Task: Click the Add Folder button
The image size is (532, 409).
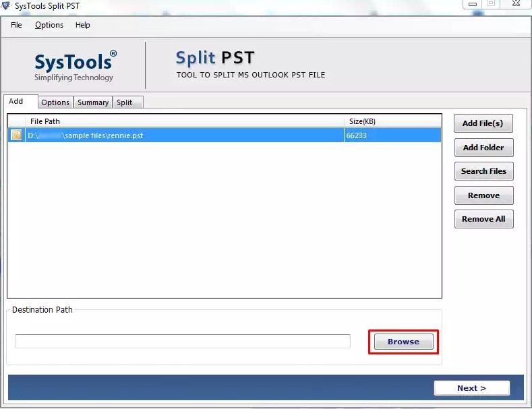Action: [x=483, y=148]
